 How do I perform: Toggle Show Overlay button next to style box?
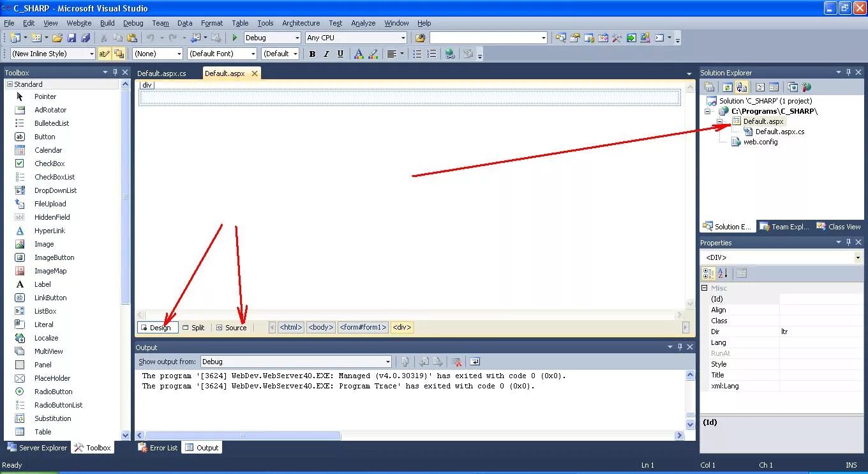click(119, 54)
